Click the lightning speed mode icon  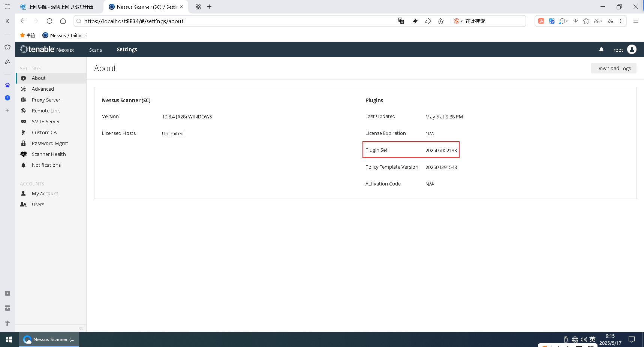pos(415,21)
